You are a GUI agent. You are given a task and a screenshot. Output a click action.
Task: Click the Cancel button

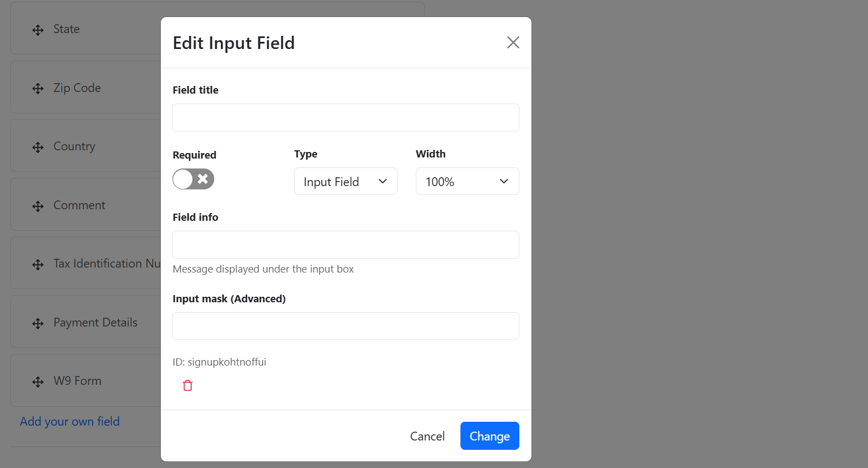[x=427, y=436]
